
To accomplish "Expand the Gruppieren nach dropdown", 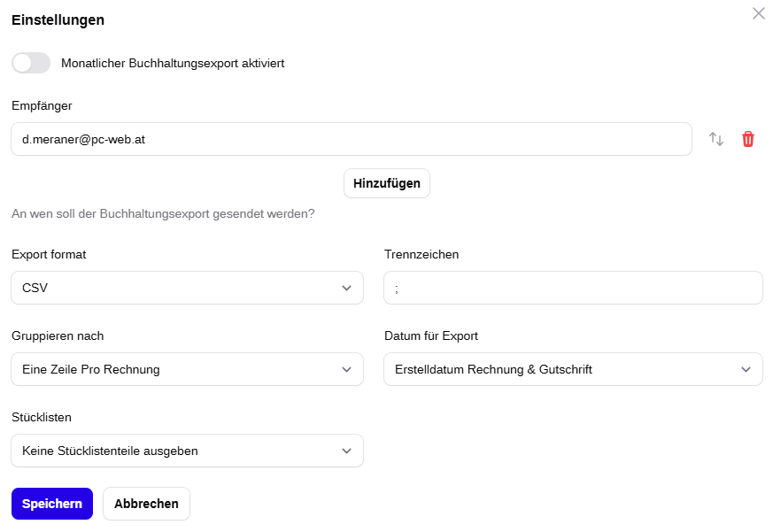I will (x=188, y=369).
